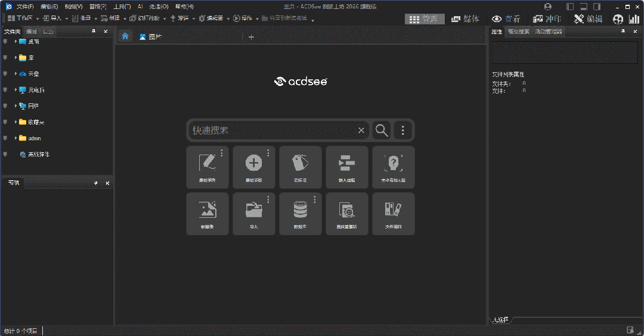Toggle the right panel layout icon

pos(597,7)
